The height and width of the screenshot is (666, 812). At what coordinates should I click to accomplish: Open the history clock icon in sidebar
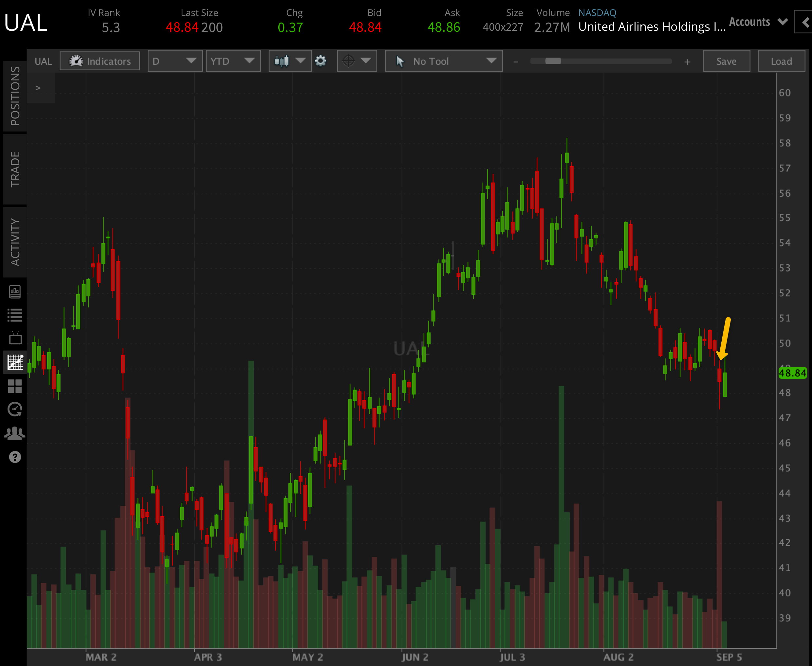coord(15,409)
